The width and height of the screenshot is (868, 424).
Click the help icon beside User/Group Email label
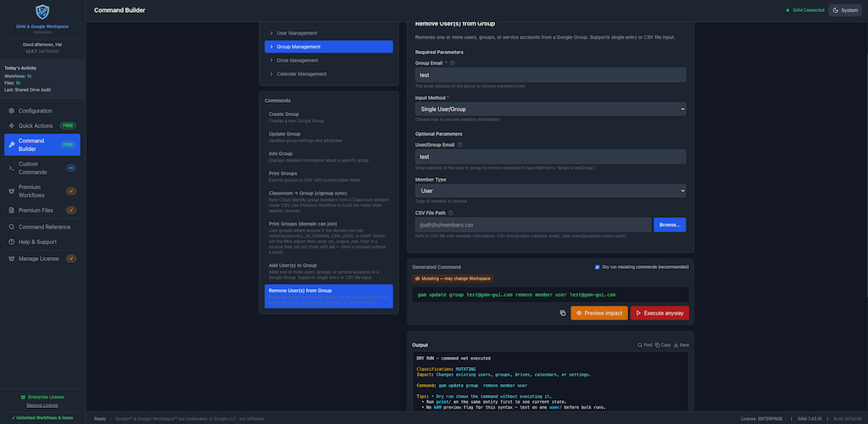(460, 145)
